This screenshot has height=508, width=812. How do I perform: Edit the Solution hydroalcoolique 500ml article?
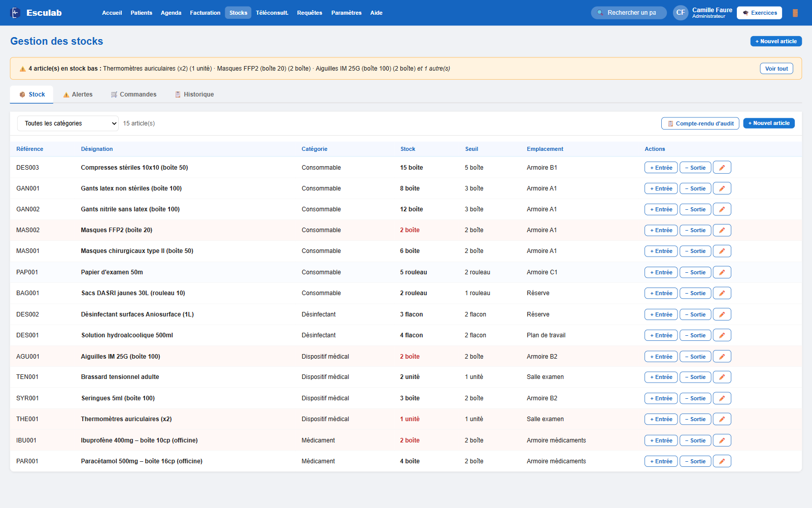click(x=722, y=335)
